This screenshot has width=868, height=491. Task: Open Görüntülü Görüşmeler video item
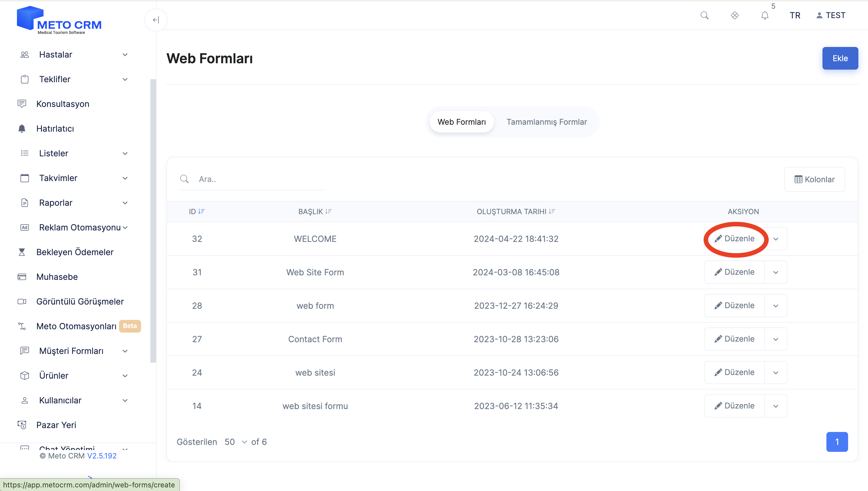tap(80, 302)
